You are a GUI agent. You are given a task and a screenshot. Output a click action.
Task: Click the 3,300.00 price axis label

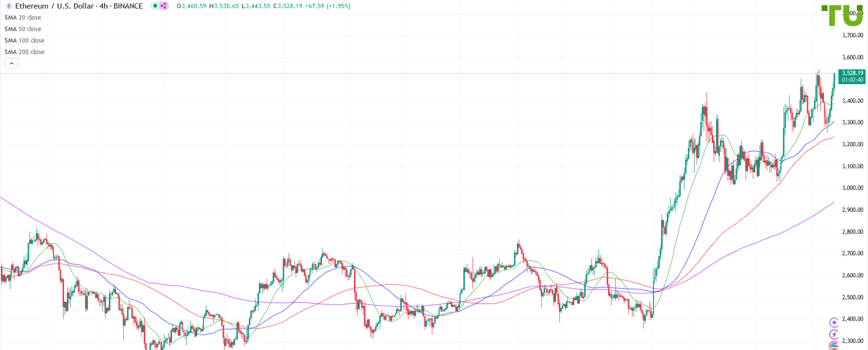853,123
